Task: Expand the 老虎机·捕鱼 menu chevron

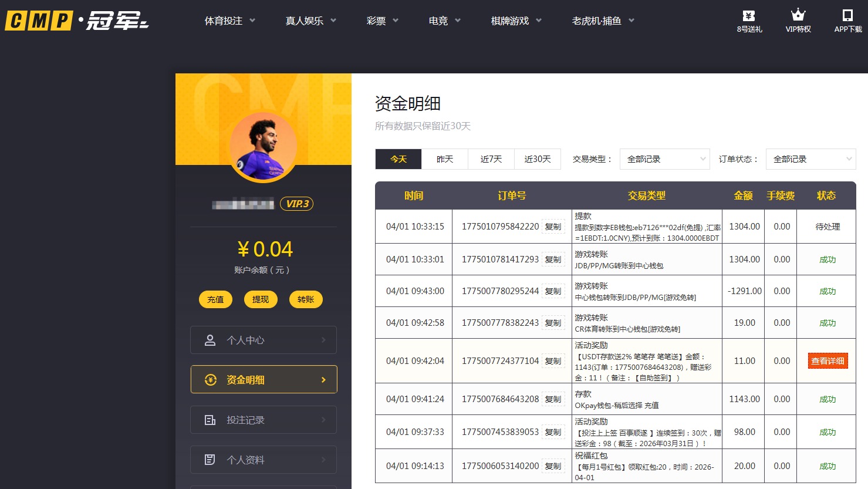Action: click(x=631, y=20)
